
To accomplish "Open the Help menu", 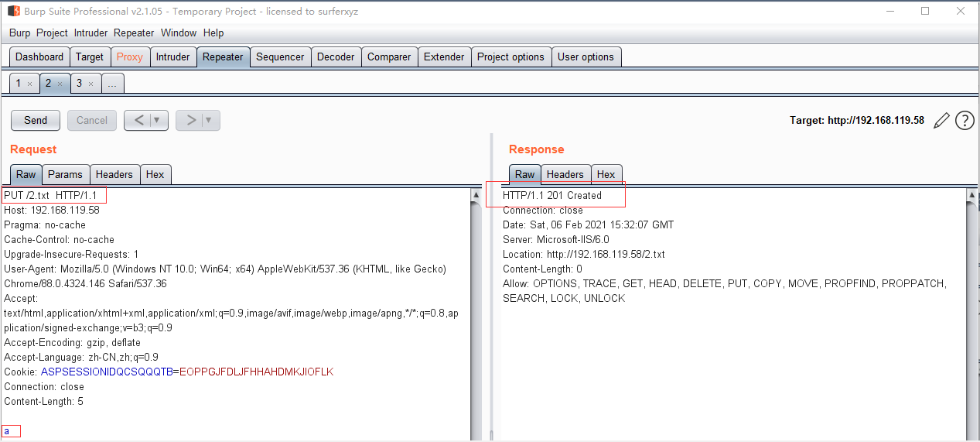I will (x=213, y=33).
